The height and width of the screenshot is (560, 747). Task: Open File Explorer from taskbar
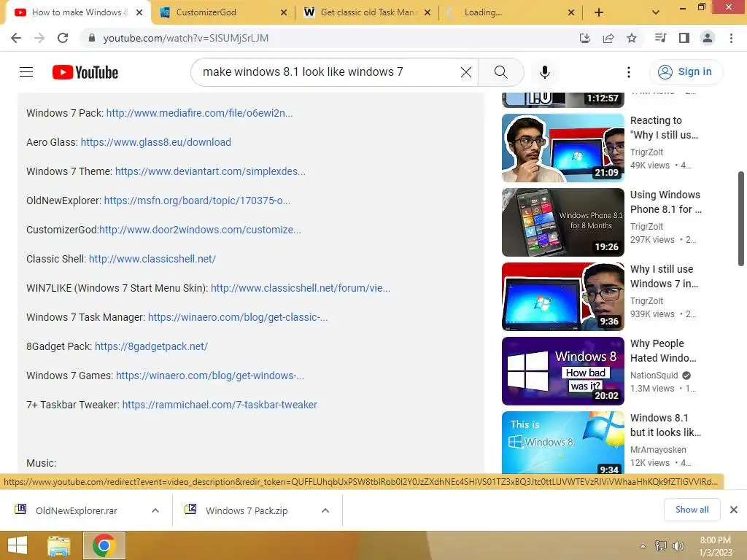click(59, 545)
